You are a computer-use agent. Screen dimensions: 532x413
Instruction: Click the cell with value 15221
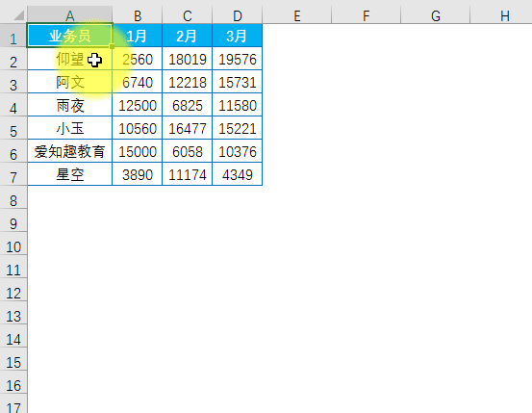(238, 128)
